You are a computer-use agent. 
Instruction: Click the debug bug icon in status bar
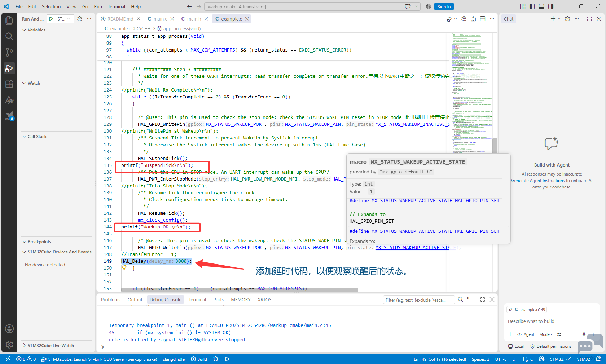(216, 359)
